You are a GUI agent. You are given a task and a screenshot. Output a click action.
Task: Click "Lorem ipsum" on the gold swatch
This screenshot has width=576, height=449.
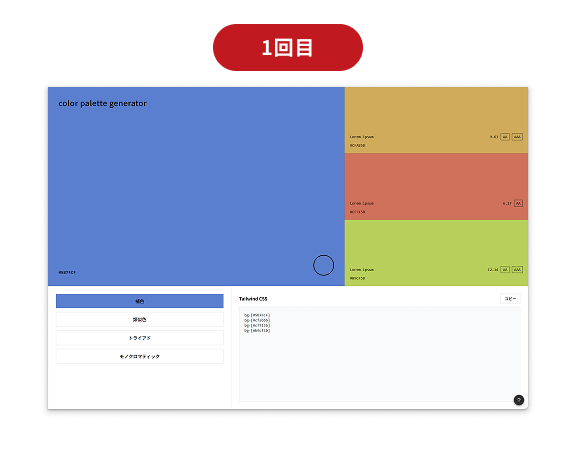(x=361, y=137)
